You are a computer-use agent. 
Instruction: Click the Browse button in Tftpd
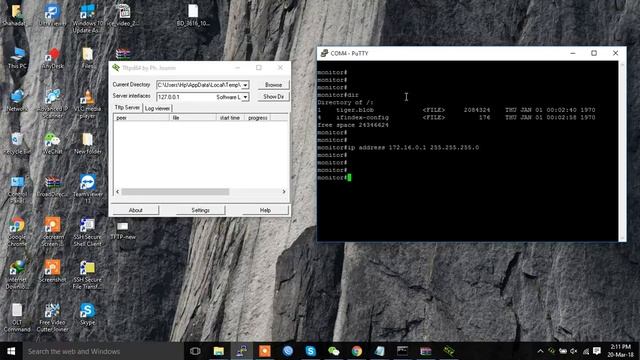pos(273,84)
